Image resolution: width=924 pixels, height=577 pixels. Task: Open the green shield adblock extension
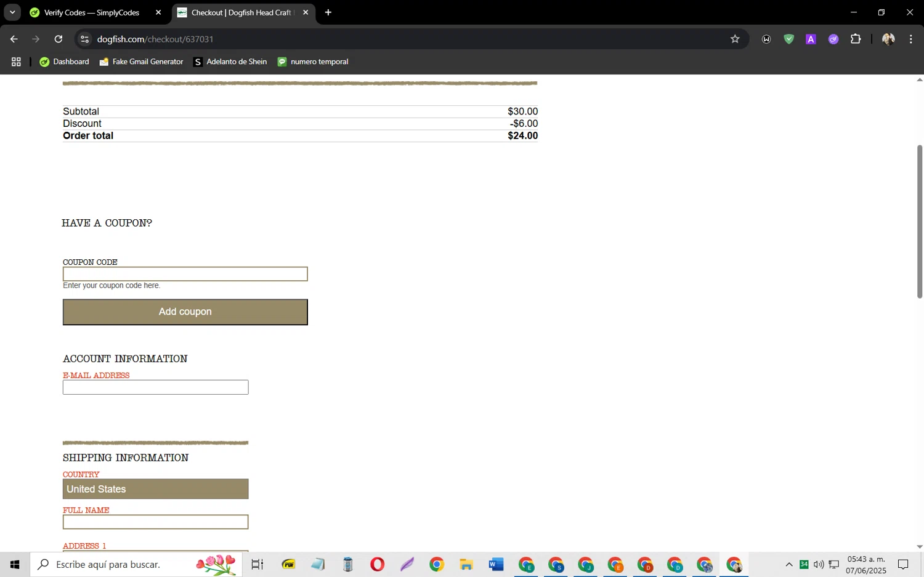click(x=788, y=39)
